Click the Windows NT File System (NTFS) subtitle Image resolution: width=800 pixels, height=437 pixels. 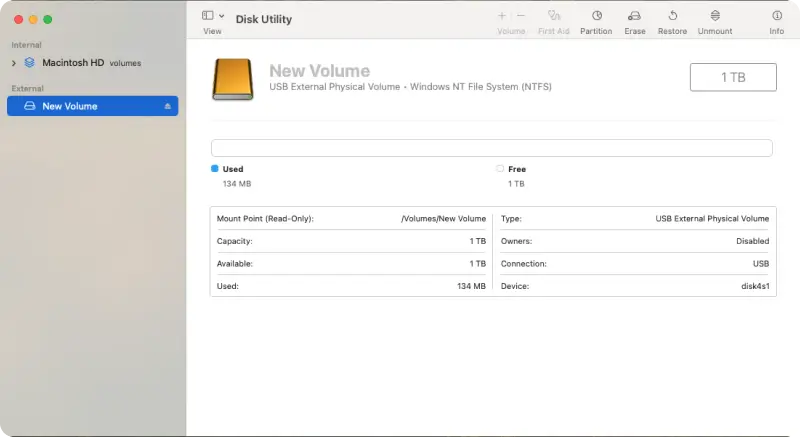click(x=481, y=87)
